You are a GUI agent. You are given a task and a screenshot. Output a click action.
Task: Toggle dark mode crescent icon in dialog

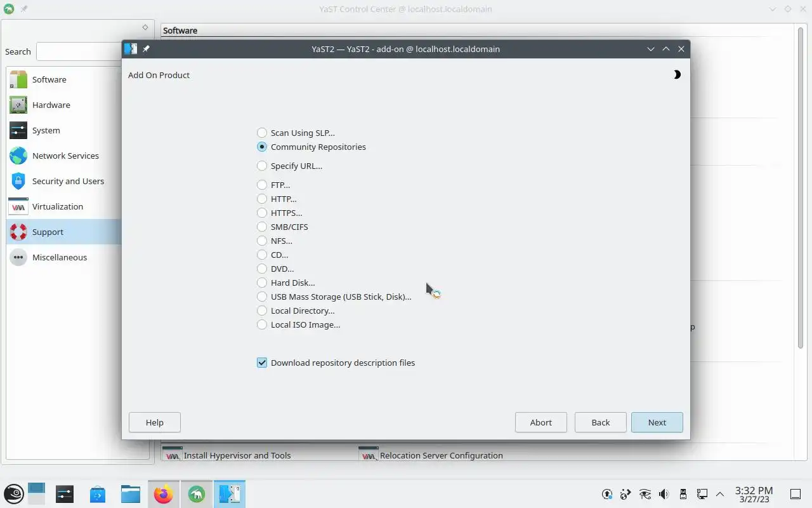(676, 74)
